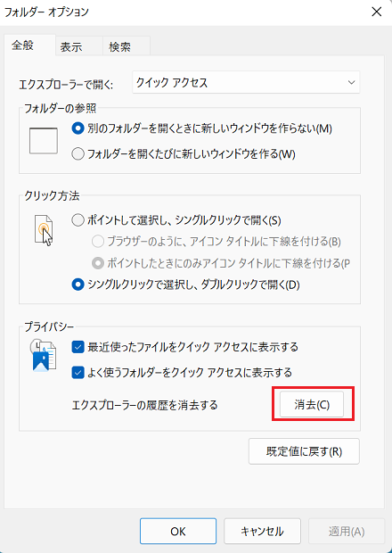Click the privacy recent files icon
Viewport: 392px width, 553px height.
(x=43, y=356)
